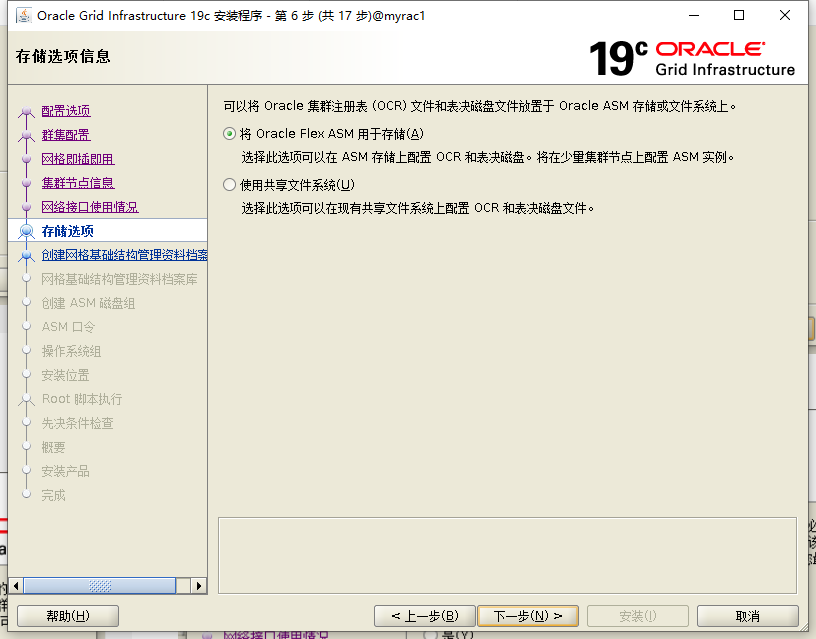This screenshot has height=639, width=816.
Task: Click the sidebar scrollbar left arrow
Action: click(16, 586)
